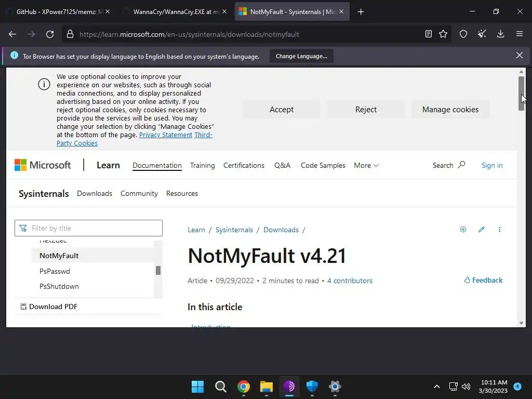Select PsShutdown in the sidebar list
This screenshot has height=399, width=532.
pyautogui.click(x=59, y=286)
